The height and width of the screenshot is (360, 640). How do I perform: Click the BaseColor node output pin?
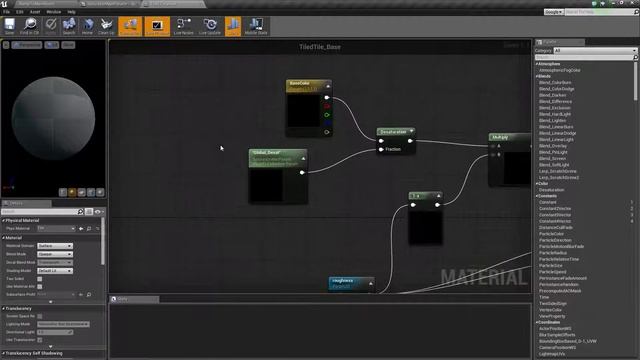point(327,98)
